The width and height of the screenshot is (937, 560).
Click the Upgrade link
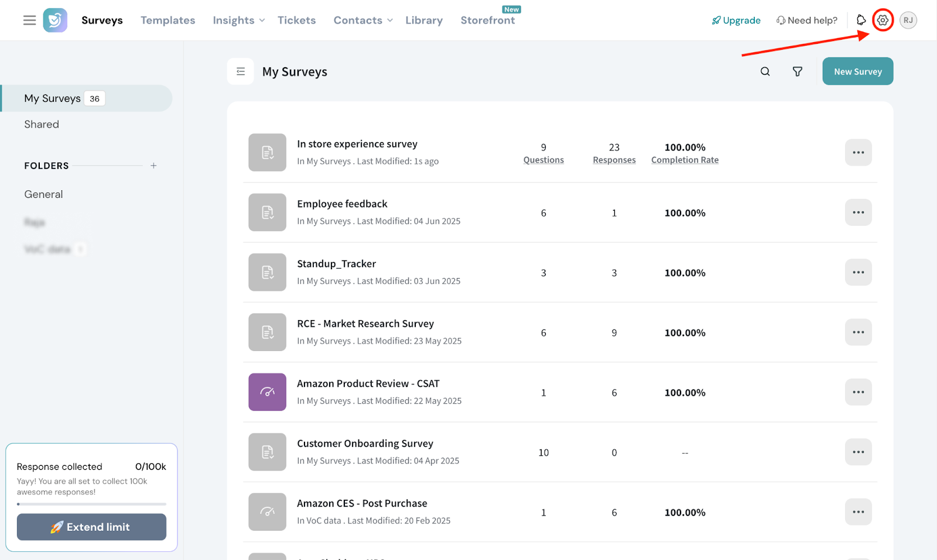736,20
